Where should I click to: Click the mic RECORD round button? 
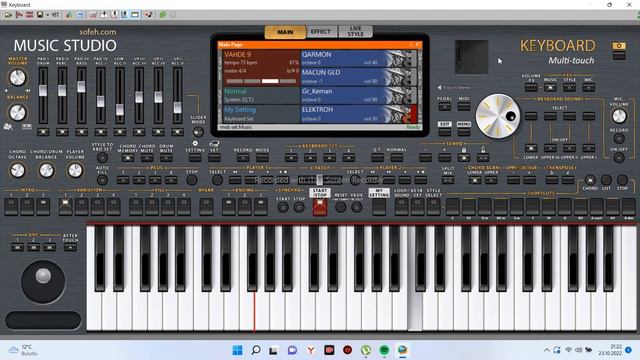click(x=619, y=138)
